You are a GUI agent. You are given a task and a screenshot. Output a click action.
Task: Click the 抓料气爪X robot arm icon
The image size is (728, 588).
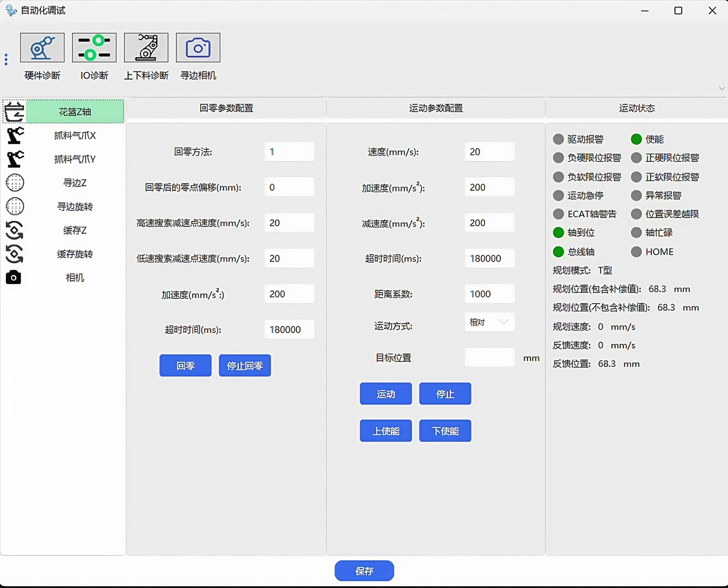click(x=15, y=135)
